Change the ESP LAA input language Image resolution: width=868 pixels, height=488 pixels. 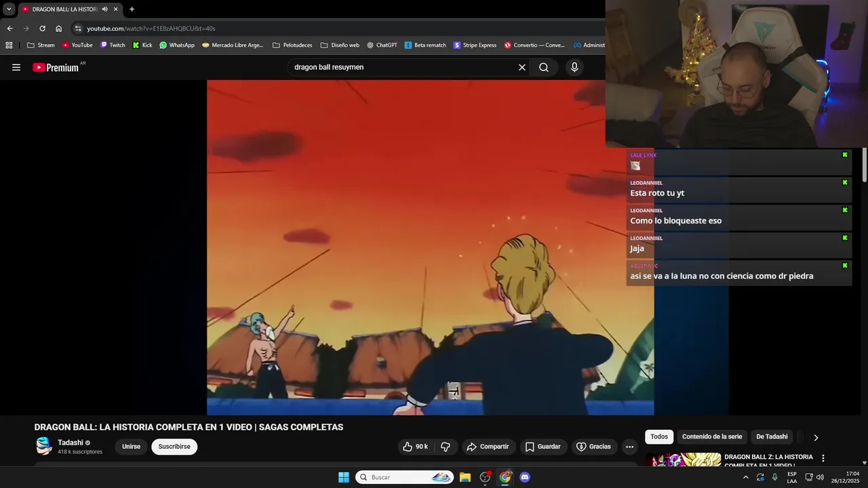click(792, 477)
